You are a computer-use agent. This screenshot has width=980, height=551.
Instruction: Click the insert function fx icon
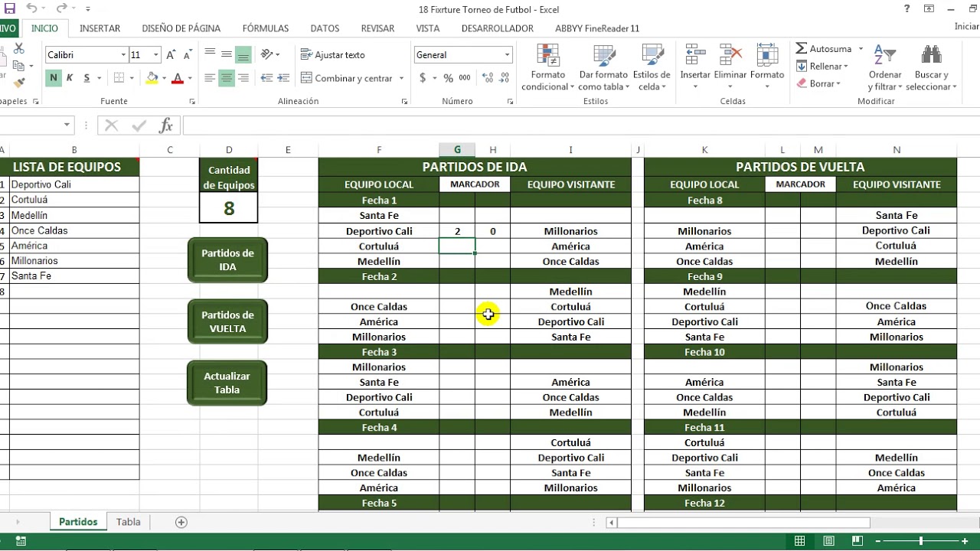coord(165,126)
